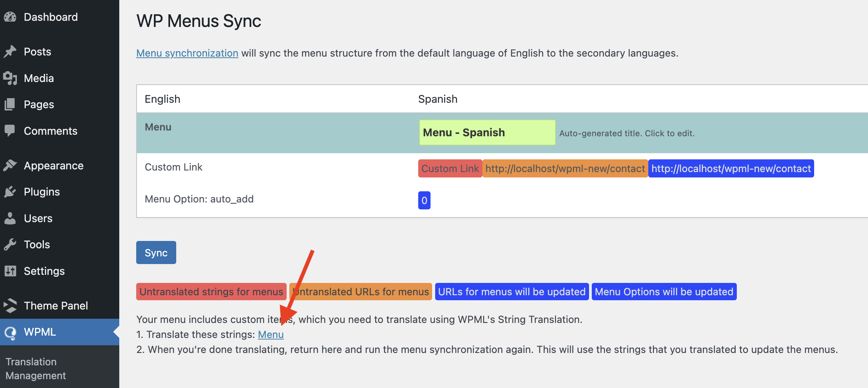The image size is (868, 388).
Task: Click the Users person icon
Action: [x=10, y=218]
